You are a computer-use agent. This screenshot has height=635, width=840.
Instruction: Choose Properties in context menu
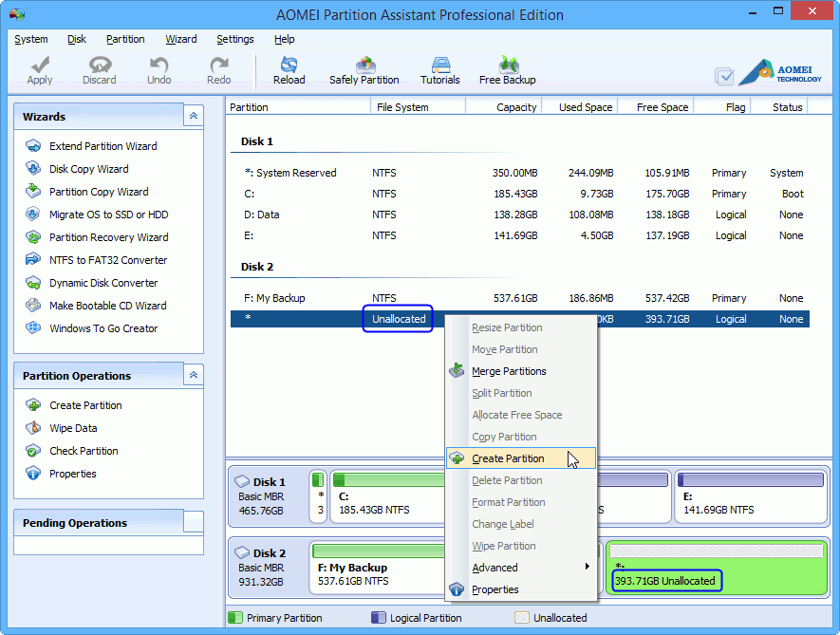pos(521,589)
